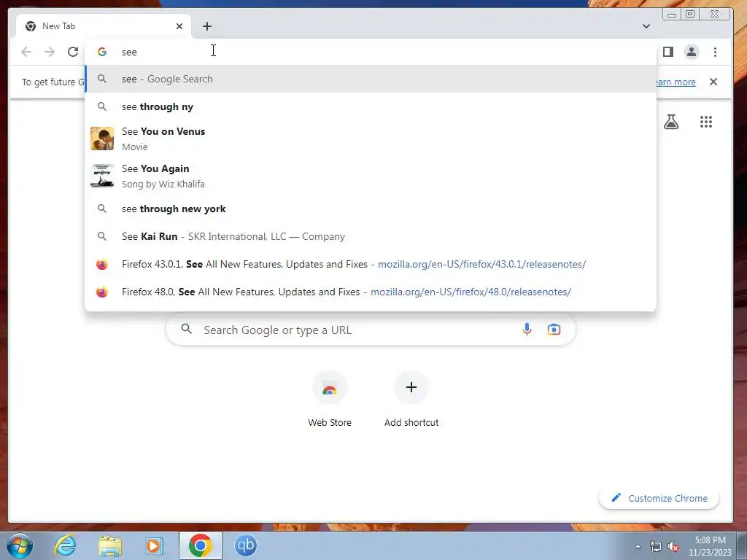Open Windows Media Player from the taskbar
The width and height of the screenshot is (747, 560).
(x=154, y=545)
